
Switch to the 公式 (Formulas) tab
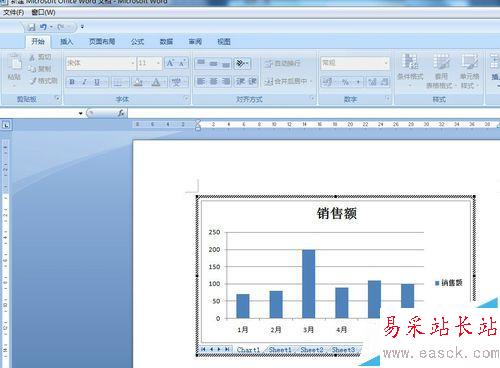[137, 42]
